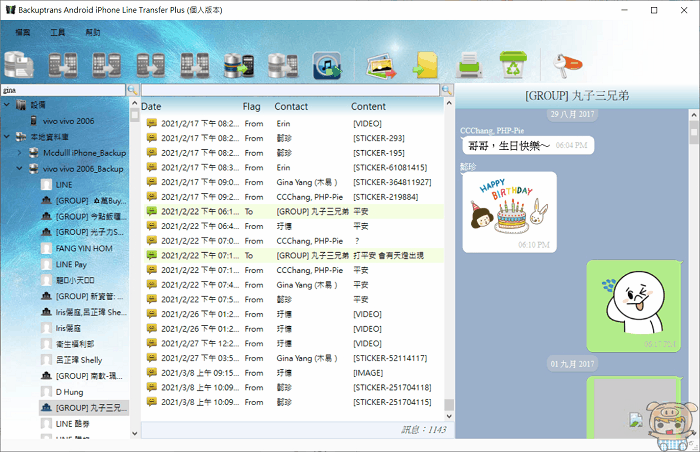Select the [GROUP] 新竹管 group
The image size is (700, 452).
[x=89, y=297]
